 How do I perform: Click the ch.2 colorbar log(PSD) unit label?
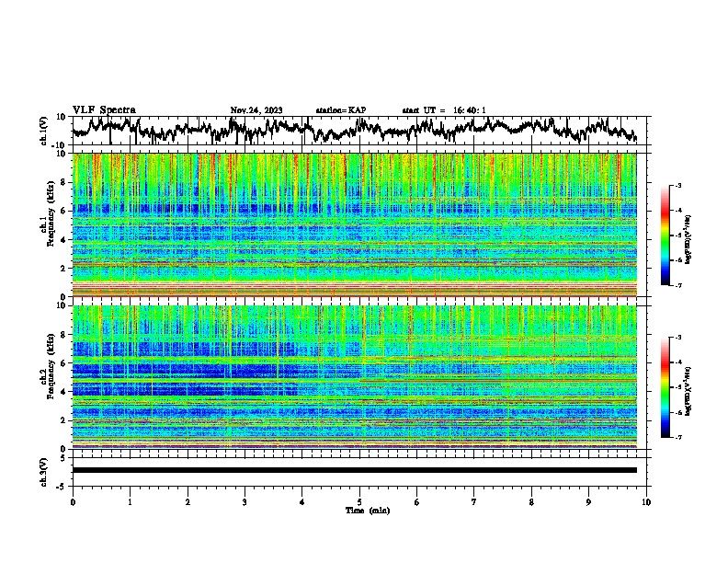click(x=688, y=391)
